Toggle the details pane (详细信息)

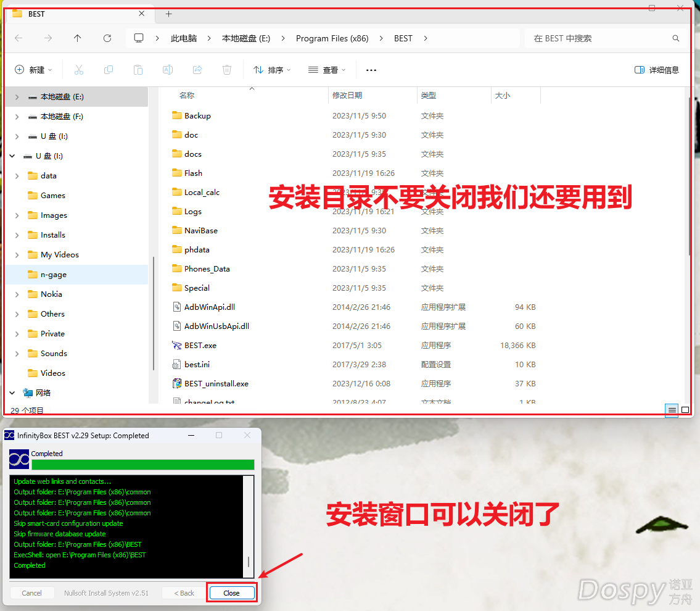click(x=657, y=70)
